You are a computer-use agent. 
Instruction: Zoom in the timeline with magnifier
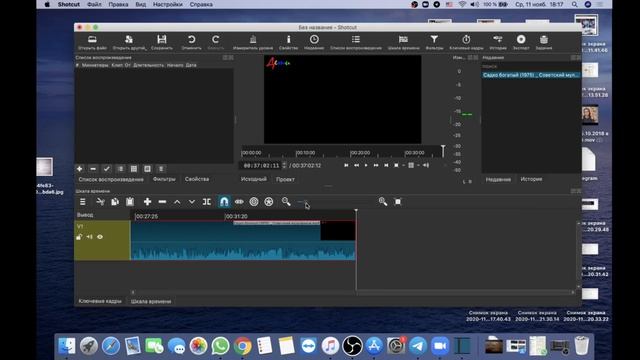(x=383, y=202)
